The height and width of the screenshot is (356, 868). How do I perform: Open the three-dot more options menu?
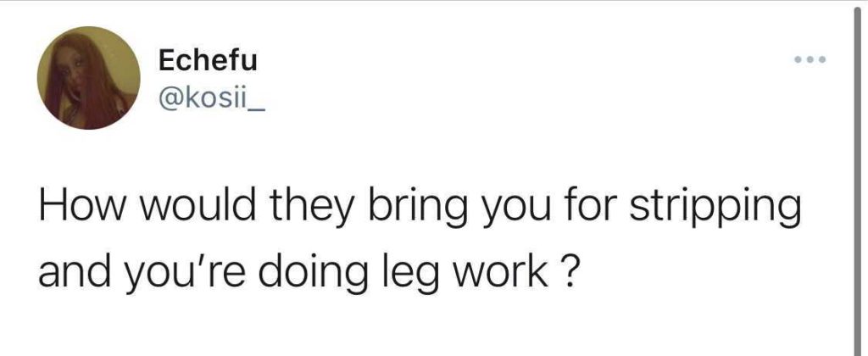pos(809,60)
